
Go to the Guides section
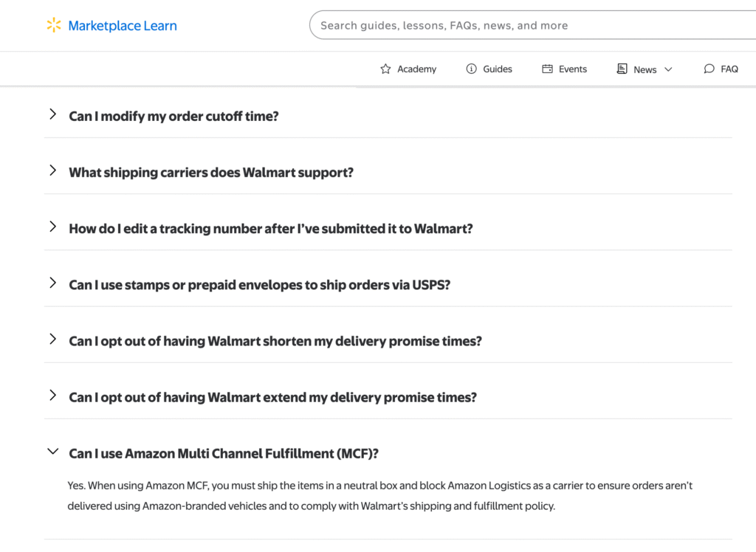(x=498, y=69)
